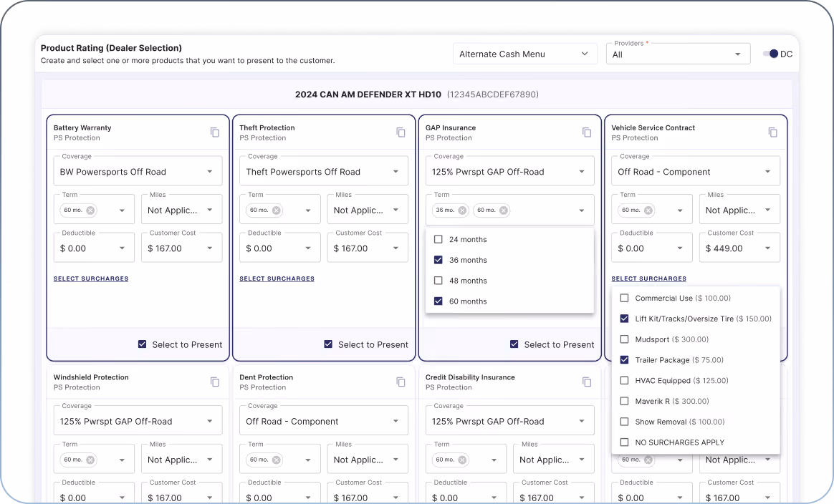Open Battery Warranty coverage dropdown
Viewport: 834px width, 504px height.
point(138,171)
